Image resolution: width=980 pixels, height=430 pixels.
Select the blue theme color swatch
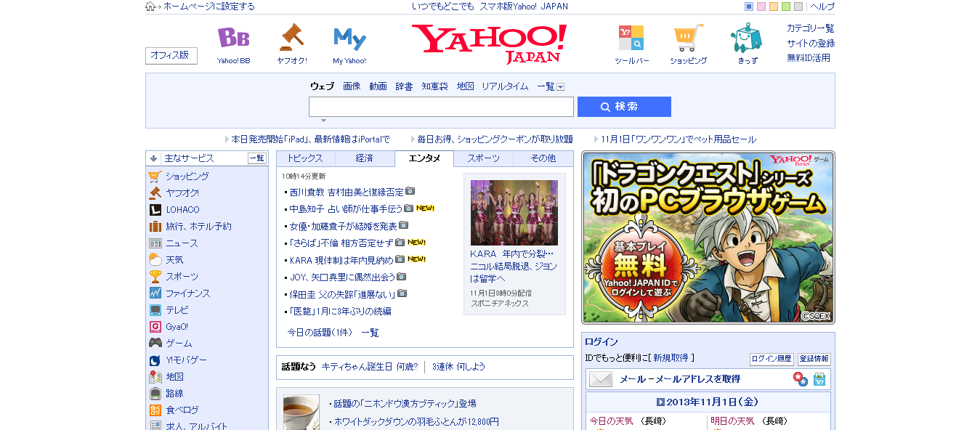[749, 7]
